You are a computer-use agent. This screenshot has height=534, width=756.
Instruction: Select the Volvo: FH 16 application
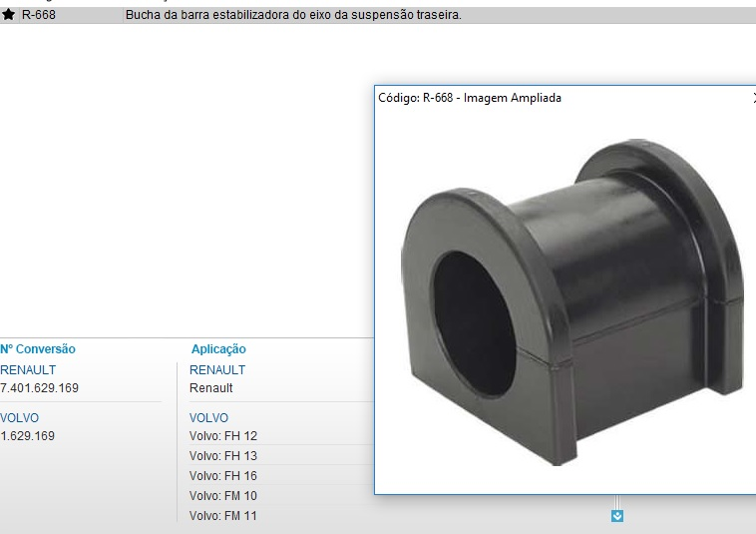(223, 476)
